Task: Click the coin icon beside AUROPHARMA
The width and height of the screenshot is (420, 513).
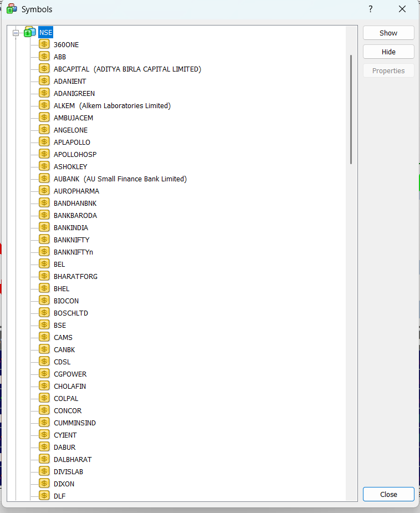Action: [44, 191]
